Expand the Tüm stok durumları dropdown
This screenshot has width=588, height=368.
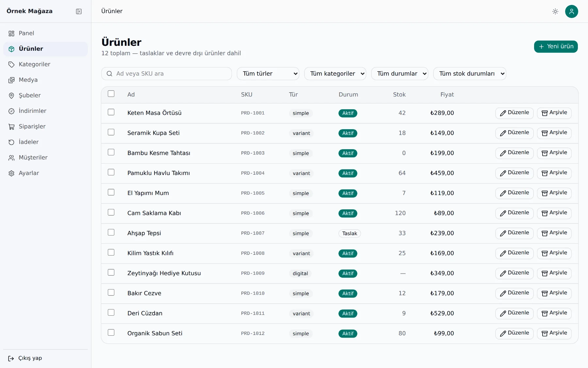pos(470,74)
